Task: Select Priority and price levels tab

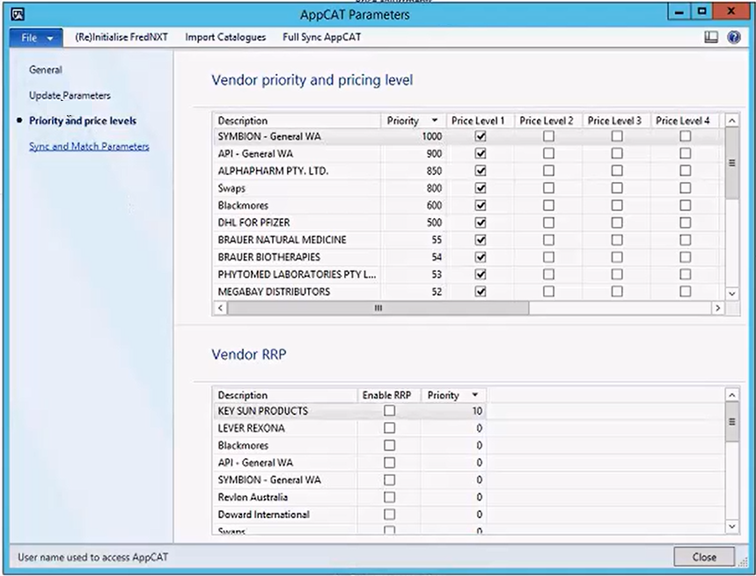Action: [x=82, y=121]
